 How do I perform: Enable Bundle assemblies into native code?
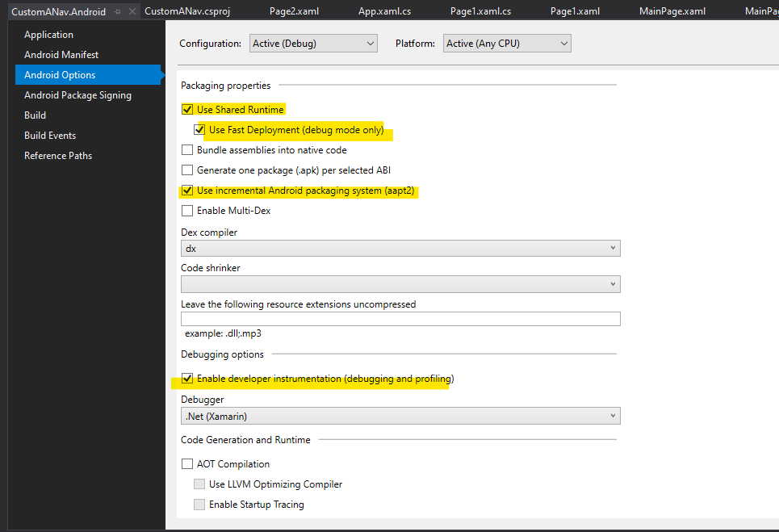187,150
